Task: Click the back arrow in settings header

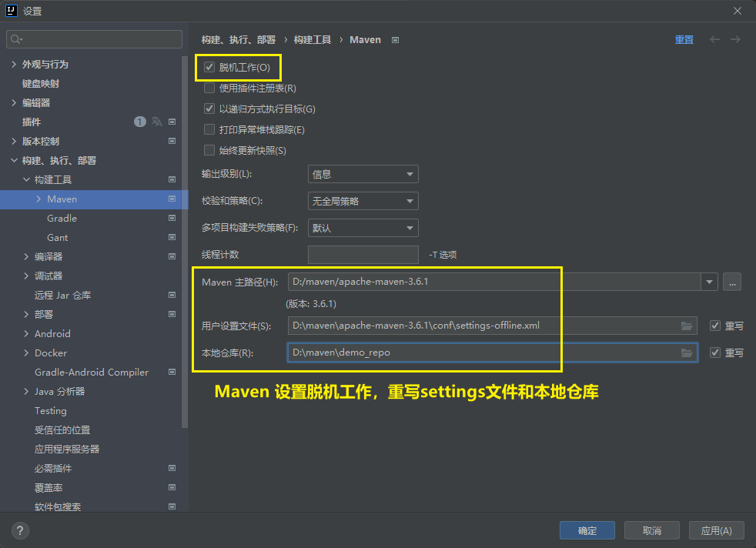Action: [x=714, y=39]
